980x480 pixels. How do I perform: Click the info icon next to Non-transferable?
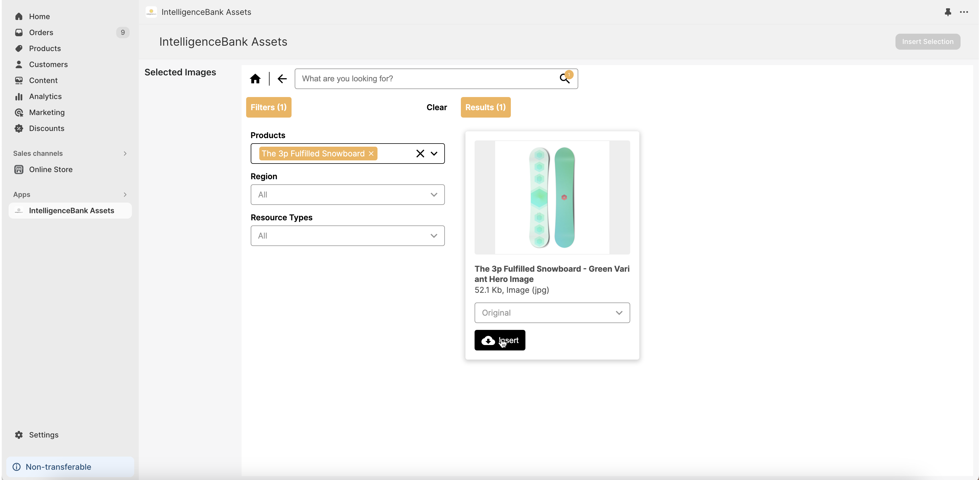[17, 467]
